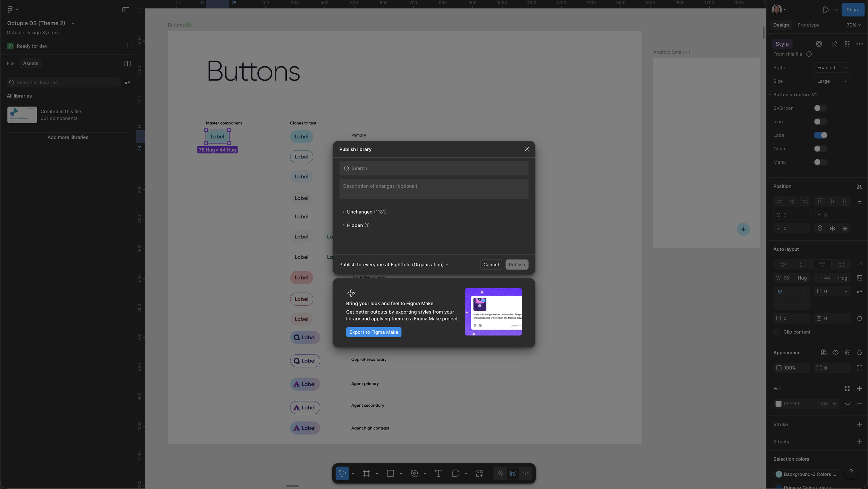Click Export to Figma Make button
This screenshot has width=868, height=489.
tap(374, 332)
